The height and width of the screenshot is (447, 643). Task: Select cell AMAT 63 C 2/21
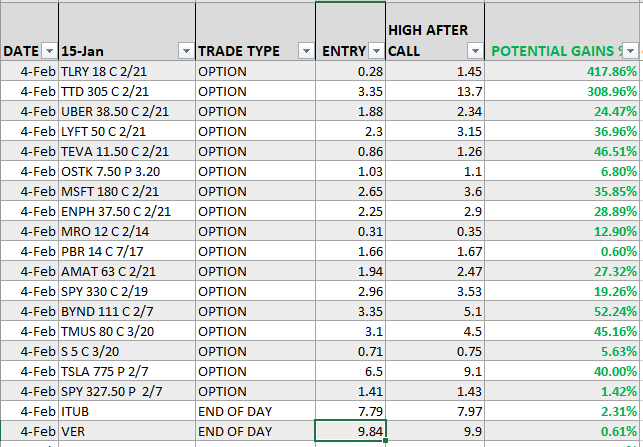click(127, 271)
